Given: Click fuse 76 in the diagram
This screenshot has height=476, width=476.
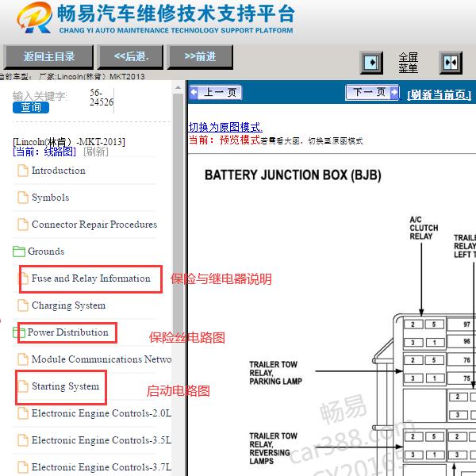Looking at the screenshot, I should click(x=466, y=360).
